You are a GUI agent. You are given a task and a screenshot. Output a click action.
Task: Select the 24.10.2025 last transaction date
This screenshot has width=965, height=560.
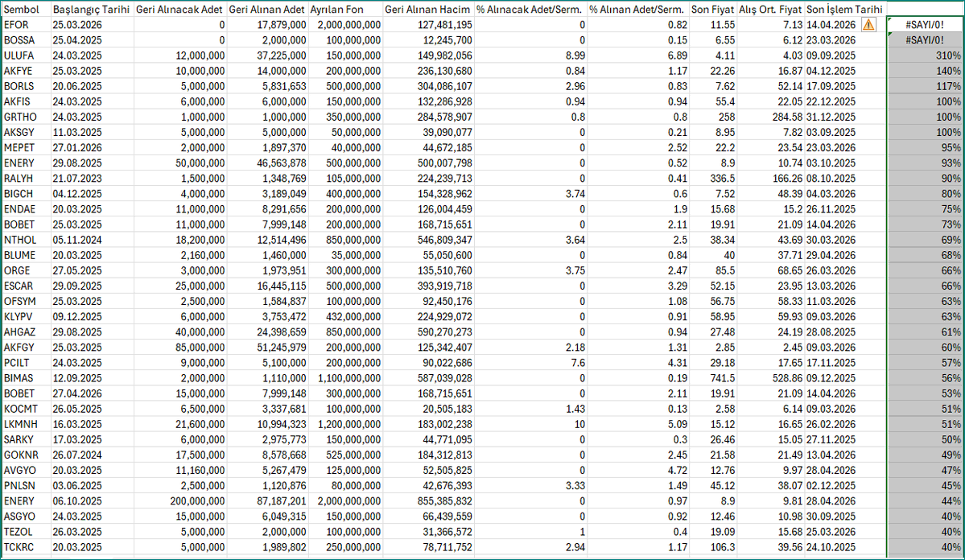(x=845, y=547)
